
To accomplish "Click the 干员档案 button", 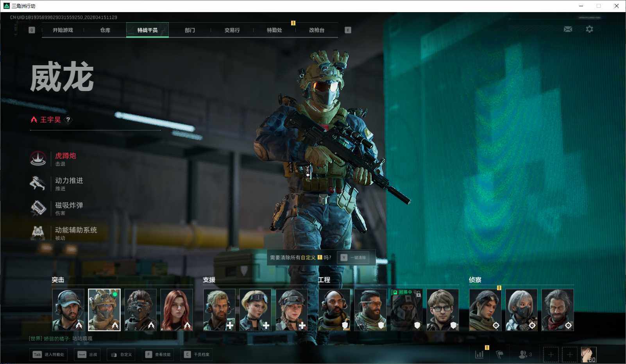I will [197, 355].
